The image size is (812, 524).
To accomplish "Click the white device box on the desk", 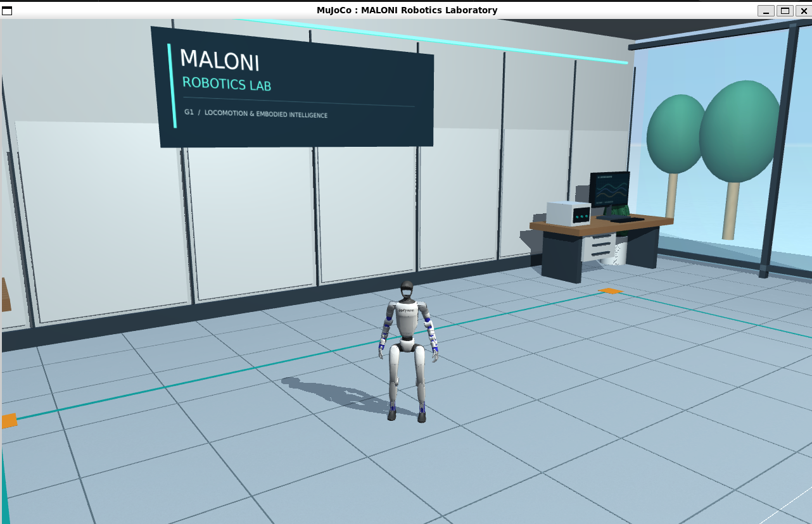I will point(569,213).
